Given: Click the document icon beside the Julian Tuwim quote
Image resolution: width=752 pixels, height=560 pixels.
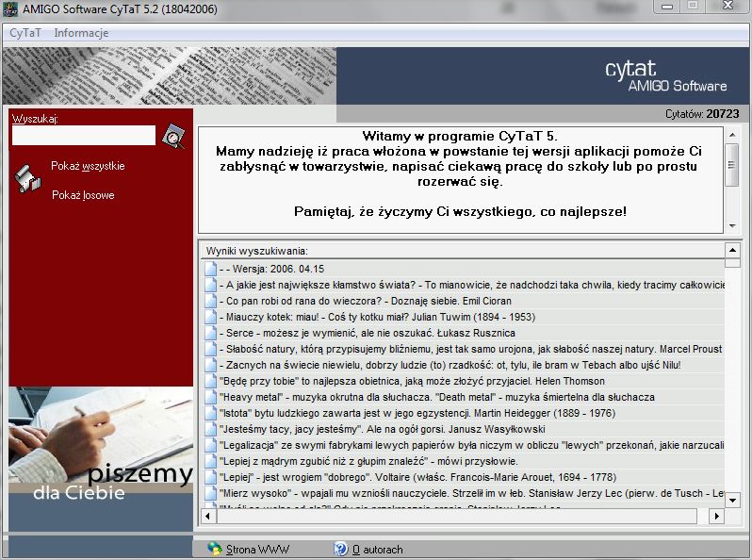Looking at the screenshot, I should (x=210, y=317).
